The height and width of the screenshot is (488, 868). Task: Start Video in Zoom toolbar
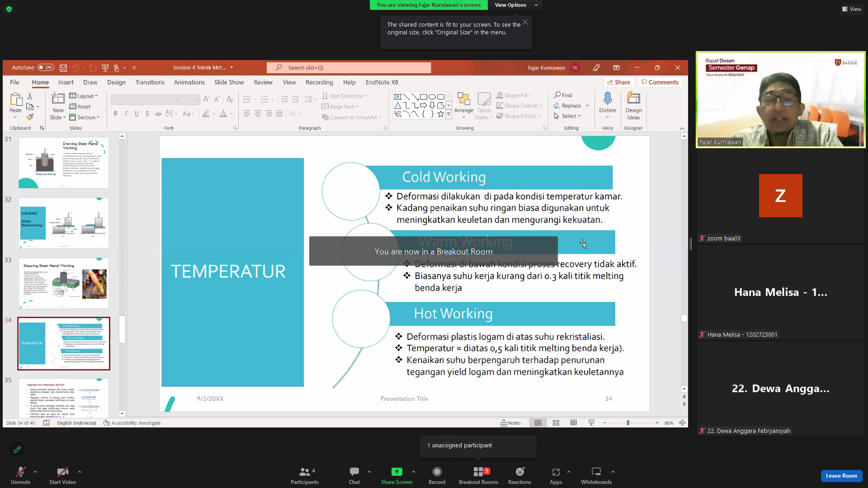click(62, 475)
